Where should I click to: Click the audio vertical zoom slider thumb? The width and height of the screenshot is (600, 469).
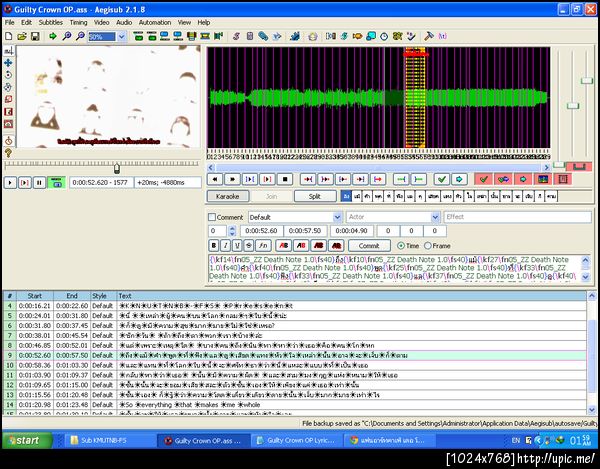[x=572, y=106]
